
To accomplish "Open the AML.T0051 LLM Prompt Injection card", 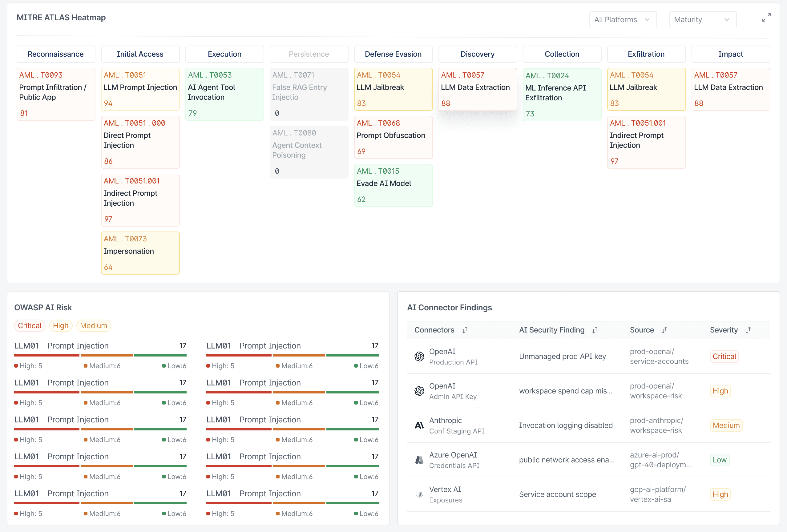I will (x=140, y=89).
